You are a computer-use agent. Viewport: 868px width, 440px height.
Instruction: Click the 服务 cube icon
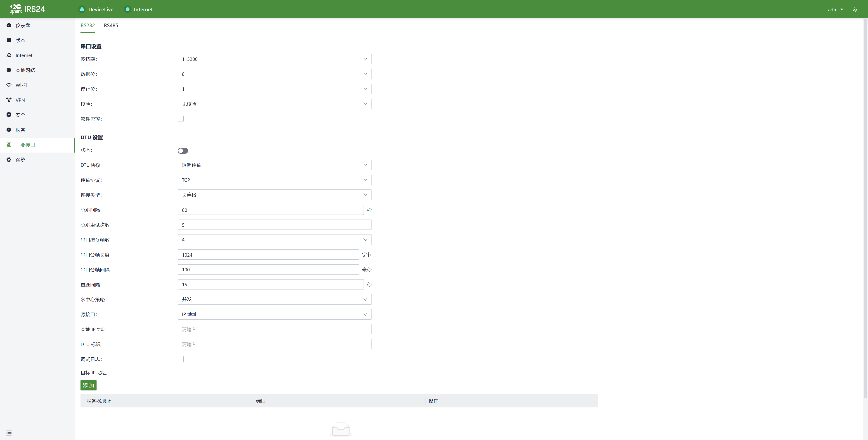pos(9,130)
